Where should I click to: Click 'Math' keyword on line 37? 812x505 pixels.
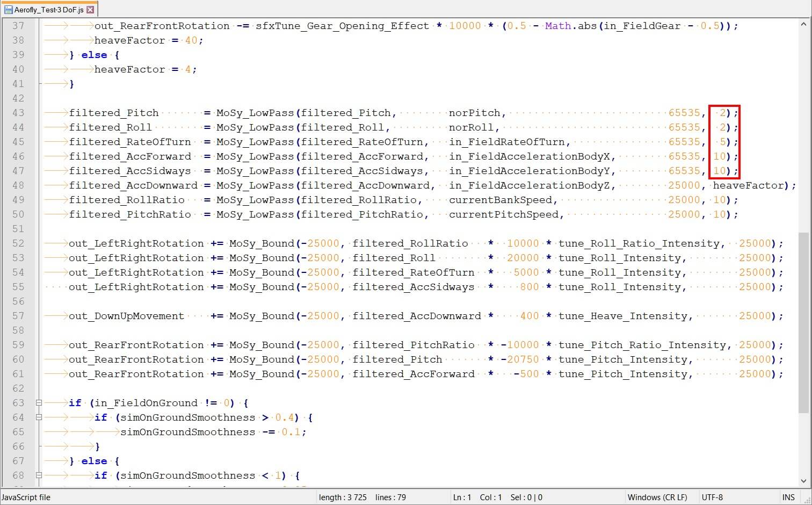pyautogui.click(x=558, y=26)
